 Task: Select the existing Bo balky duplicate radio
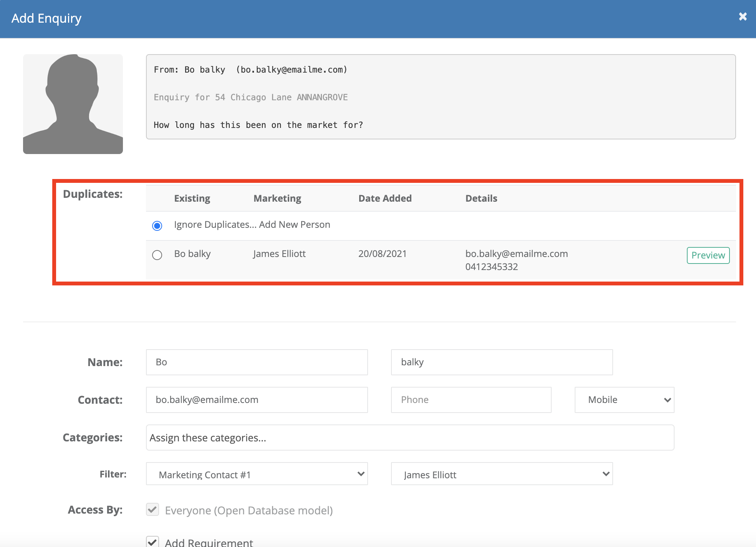point(157,255)
